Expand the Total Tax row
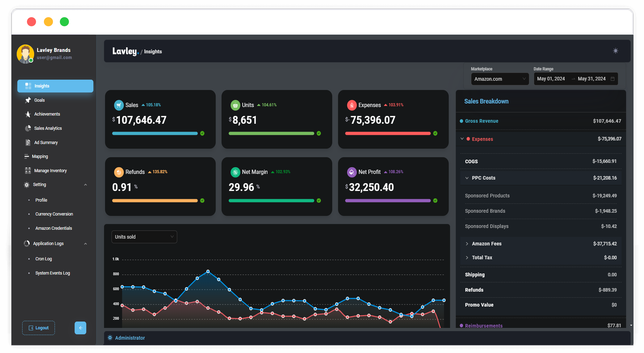The width and height of the screenshot is (644, 353). point(541,258)
